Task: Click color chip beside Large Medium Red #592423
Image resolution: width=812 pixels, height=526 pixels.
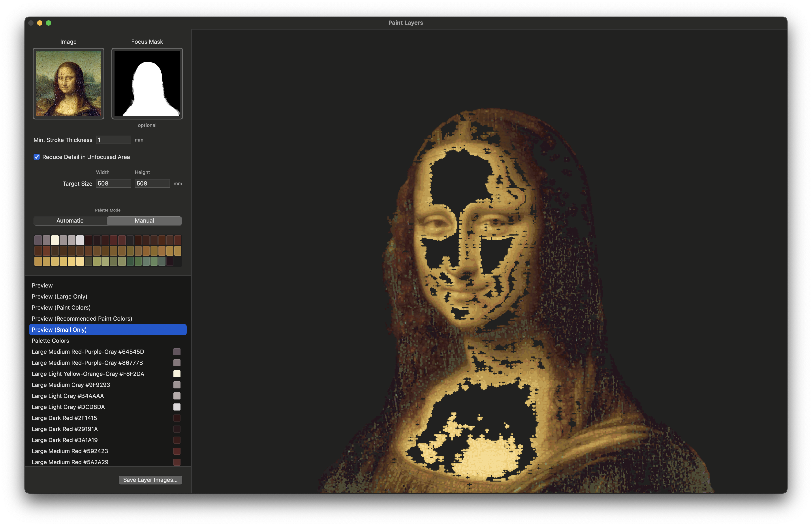Action: click(x=177, y=451)
